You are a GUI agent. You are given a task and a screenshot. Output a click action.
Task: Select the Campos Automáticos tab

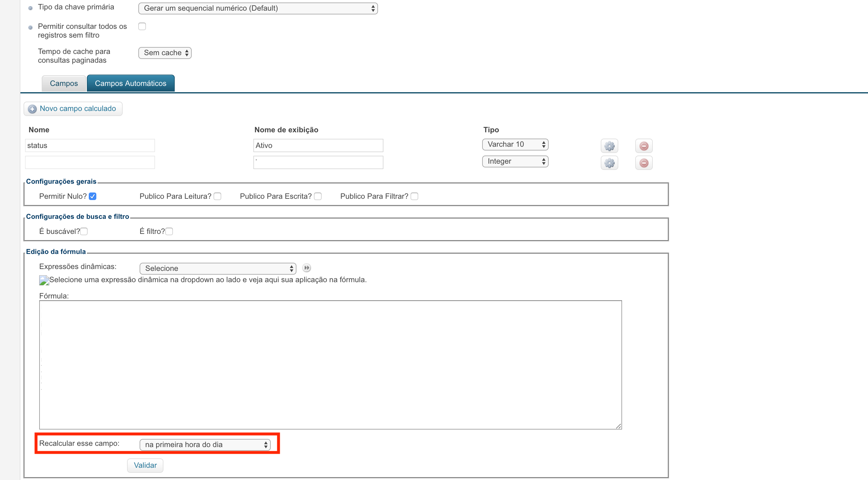pos(130,83)
